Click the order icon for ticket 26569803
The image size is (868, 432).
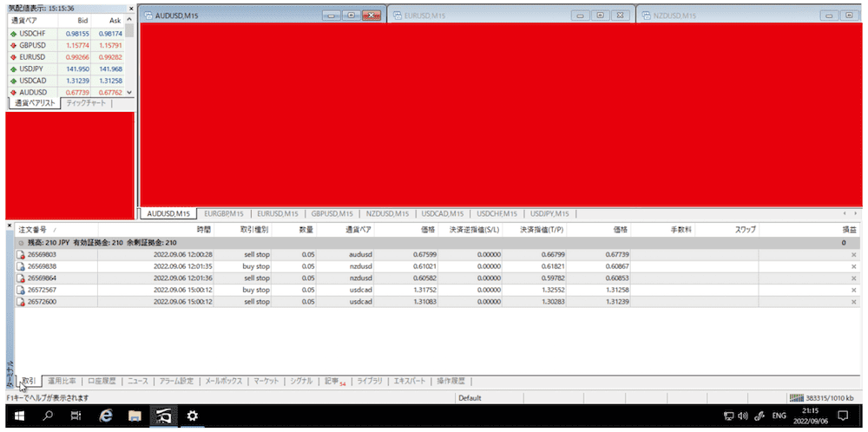(21, 254)
